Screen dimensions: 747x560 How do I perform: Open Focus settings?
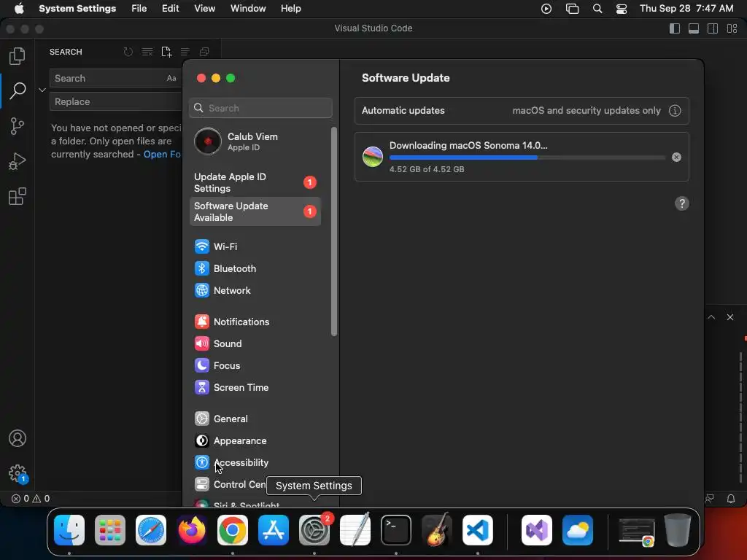click(x=255, y=366)
